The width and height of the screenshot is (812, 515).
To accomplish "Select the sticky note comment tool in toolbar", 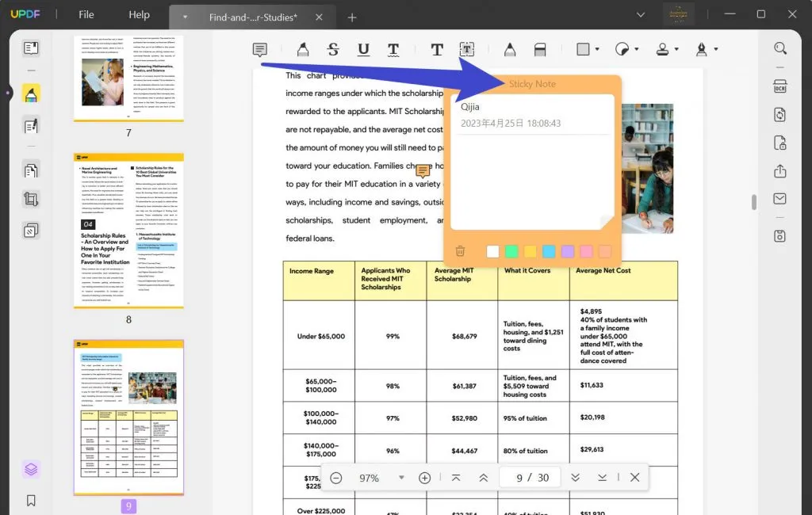I will [x=260, y=50].
